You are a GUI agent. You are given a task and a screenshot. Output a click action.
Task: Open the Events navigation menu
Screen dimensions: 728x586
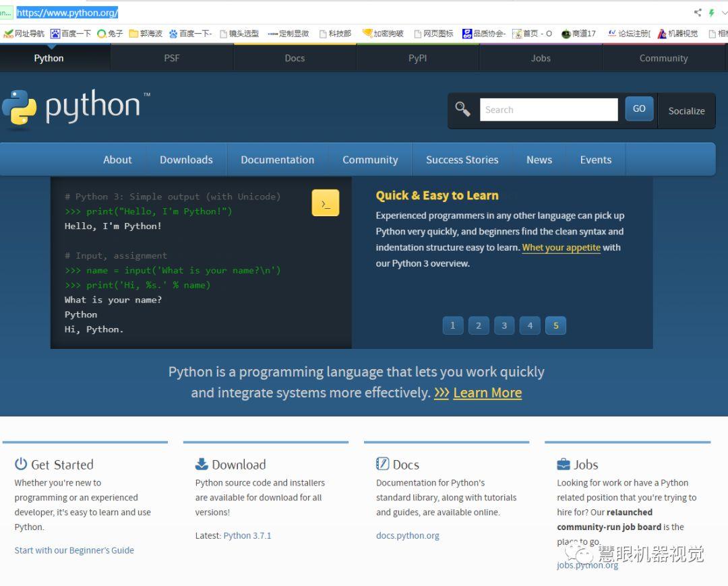596,160
